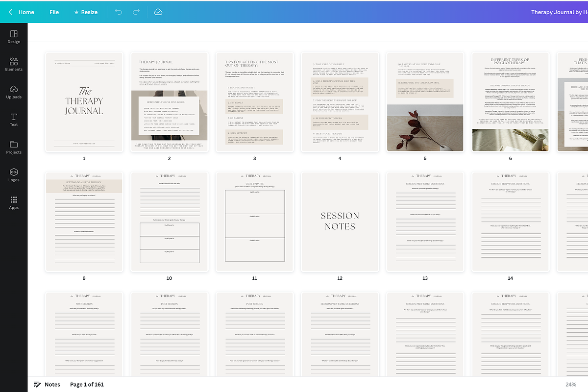588x392 pixels.
Task: Open the Design panel in sidebar
Action: 14,37
